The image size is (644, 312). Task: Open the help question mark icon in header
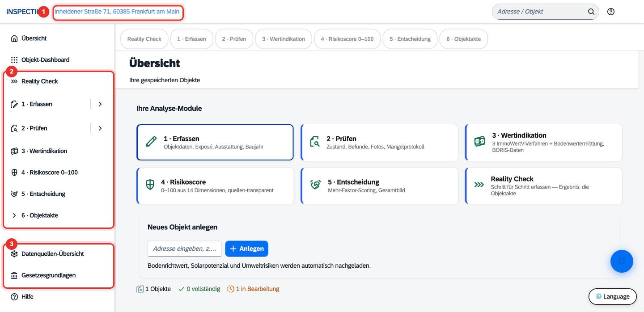pos(611,12)
